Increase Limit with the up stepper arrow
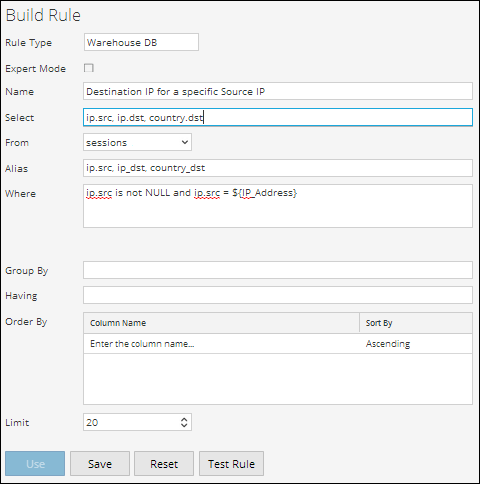Viewport: 480px width, 484px height. pyautogui.click(x=184, y=419)
